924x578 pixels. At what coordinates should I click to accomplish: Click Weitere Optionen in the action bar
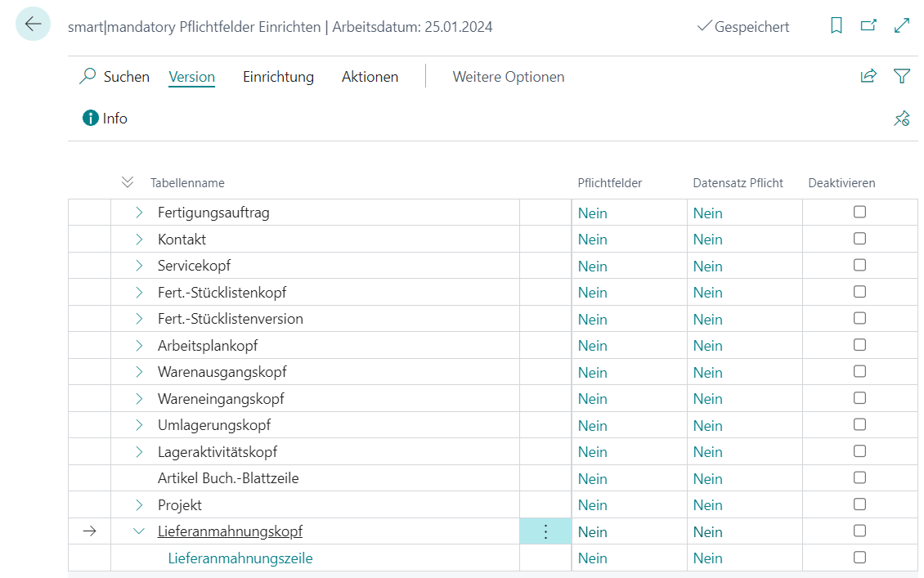[508, 77]
